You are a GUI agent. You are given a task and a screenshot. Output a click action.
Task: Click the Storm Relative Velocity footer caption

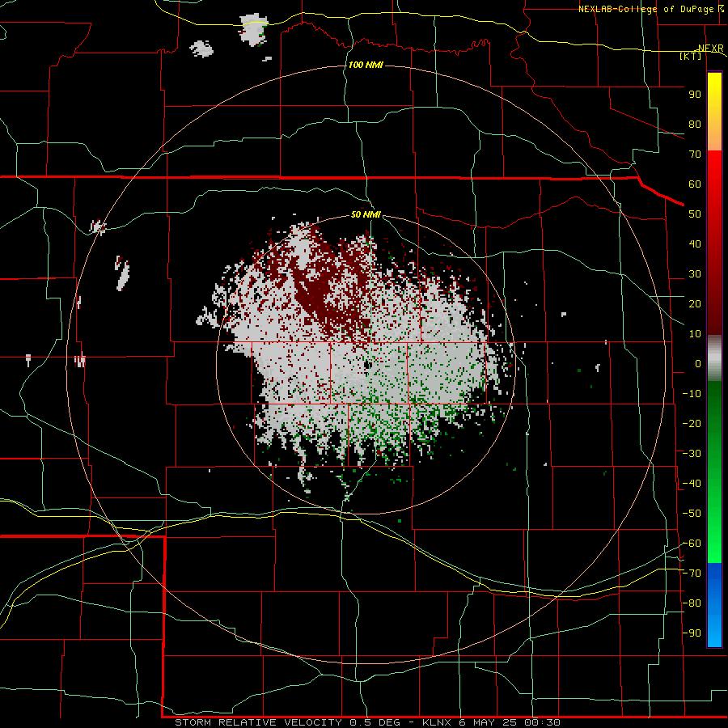click(367, 722)
